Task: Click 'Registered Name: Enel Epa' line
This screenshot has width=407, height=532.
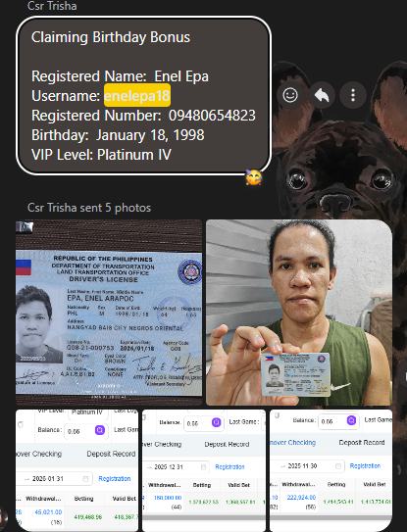Action: point(120,76)
